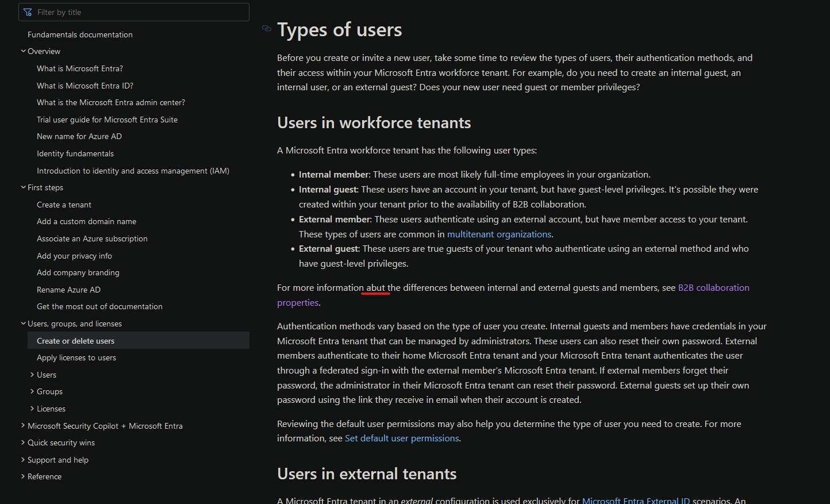Open Fundamentals documentation page
This screenshot has width=830, height=504.
80,34
